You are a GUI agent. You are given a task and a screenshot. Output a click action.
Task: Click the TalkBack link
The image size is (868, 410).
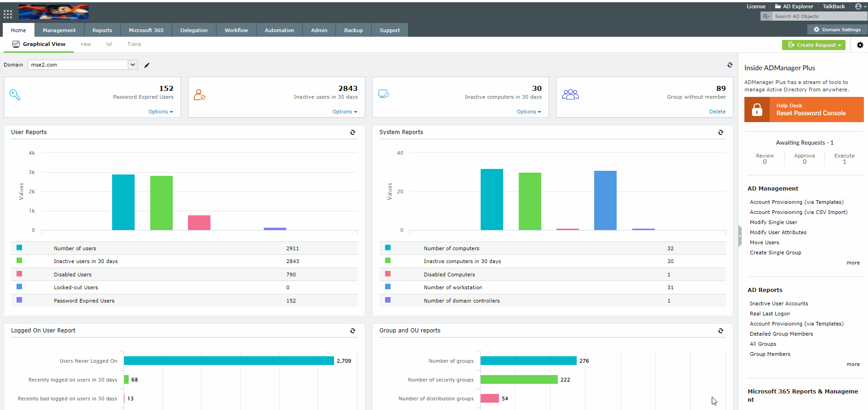tap(834, 6)
